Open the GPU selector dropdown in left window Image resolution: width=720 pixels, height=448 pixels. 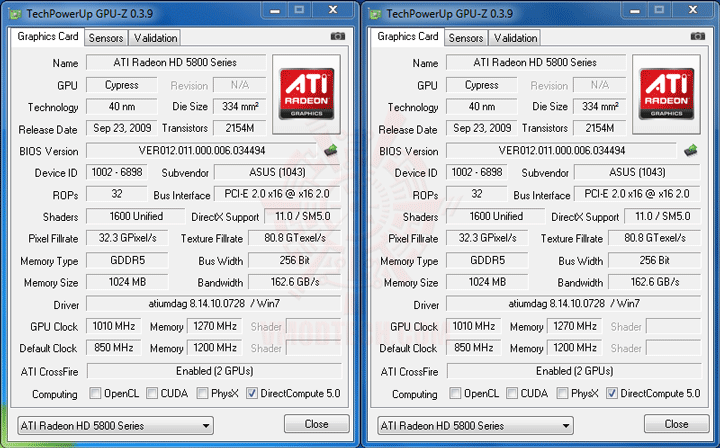115,426
